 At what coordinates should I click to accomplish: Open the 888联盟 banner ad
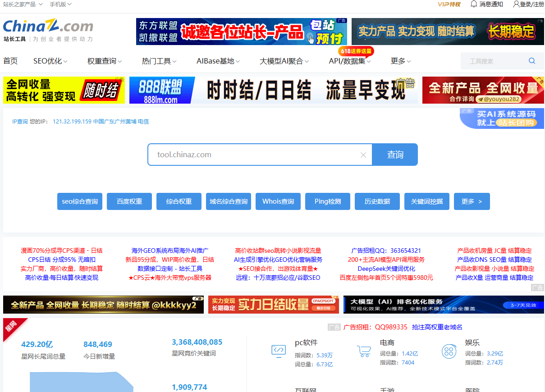click(274, 90)
